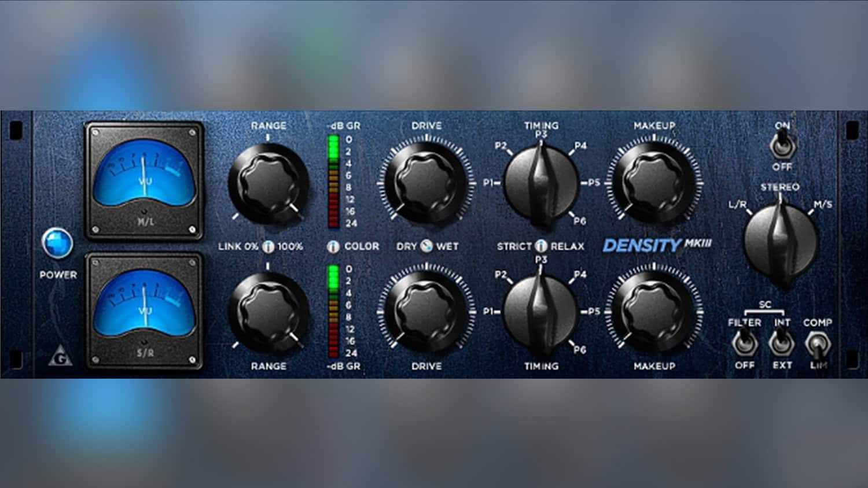Screen dimensions: 868x488
Task: Flip the SC INT/EXT toggle switch
Action: pyautogui.click(x=782, y=343)
